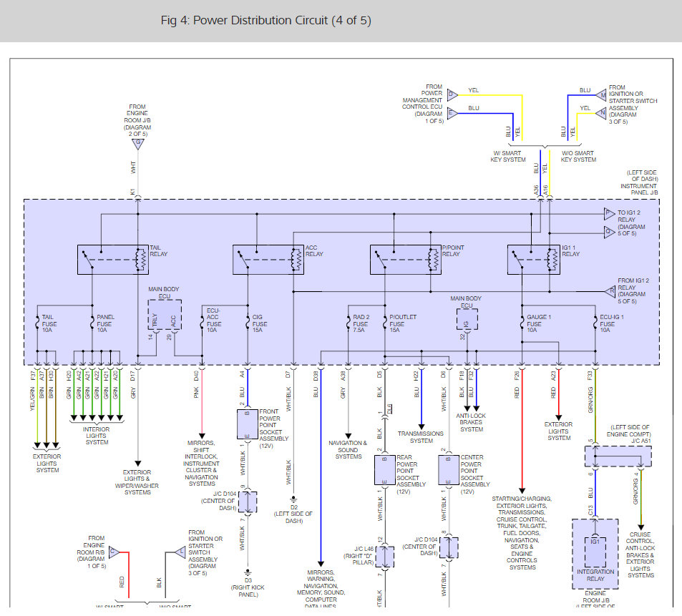The image size is (682, 616).
Task: Click connector G from engine room J/B
Action: [x=137, y=144]
